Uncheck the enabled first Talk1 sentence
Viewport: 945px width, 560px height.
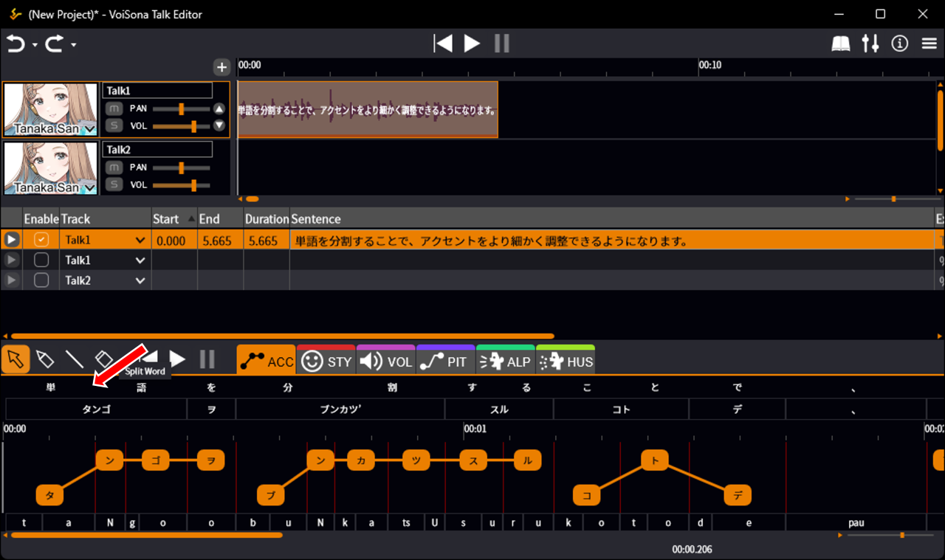point(41,240)
